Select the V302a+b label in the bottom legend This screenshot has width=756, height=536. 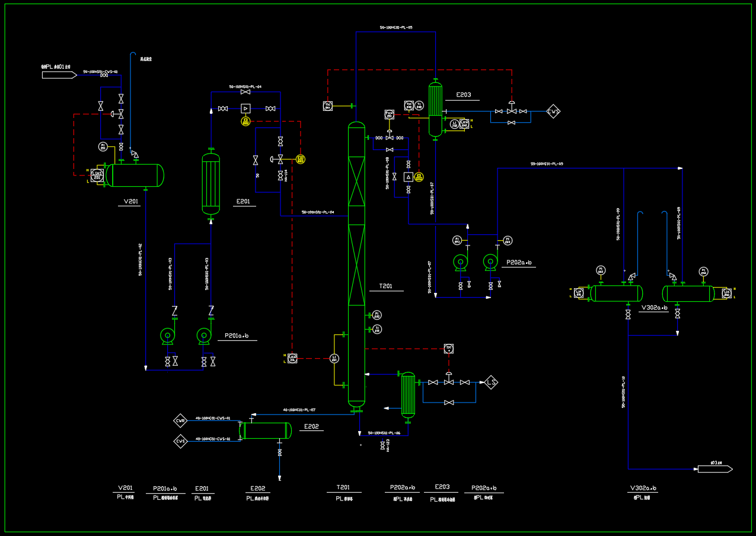(643, 489)
